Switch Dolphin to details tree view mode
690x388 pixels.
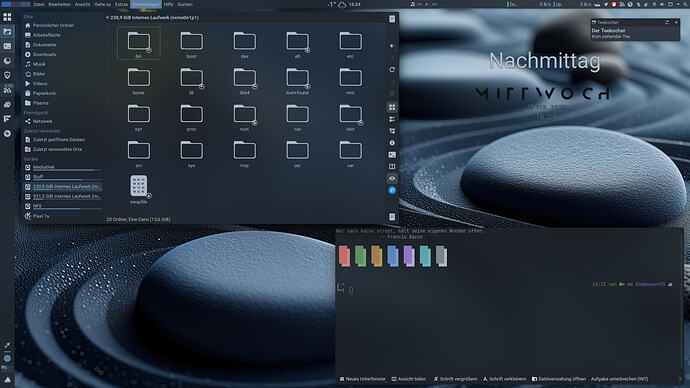[392, 131]
